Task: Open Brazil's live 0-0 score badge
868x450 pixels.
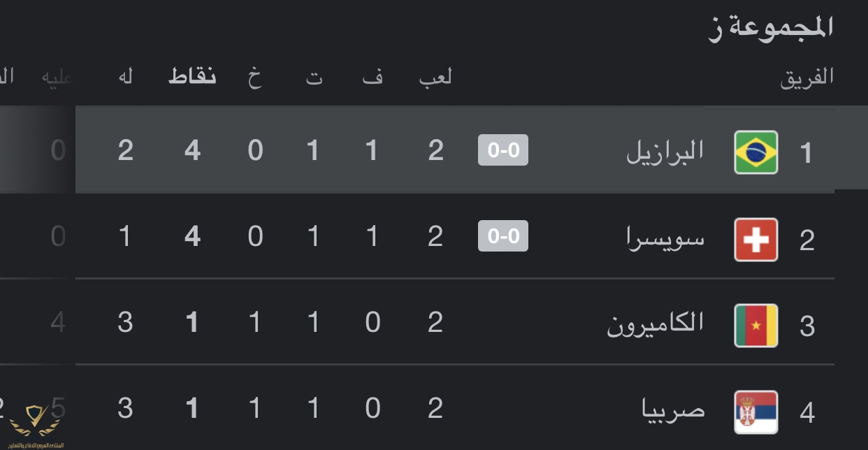Action: [x=503, y=150]
